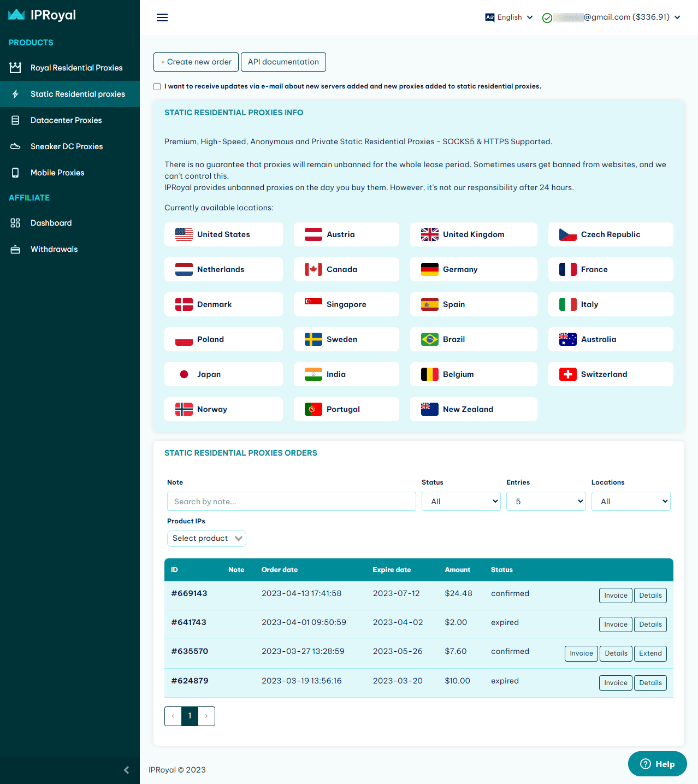Select the Netherlands location card
The width and height of the screenshot is (698, 784).
[223, 269]
